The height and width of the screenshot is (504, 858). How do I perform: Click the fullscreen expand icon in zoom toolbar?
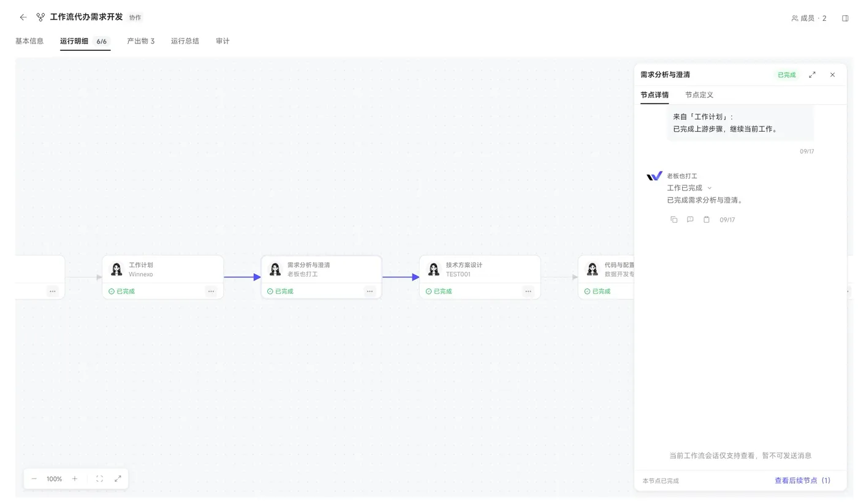[x=118, y=479]
